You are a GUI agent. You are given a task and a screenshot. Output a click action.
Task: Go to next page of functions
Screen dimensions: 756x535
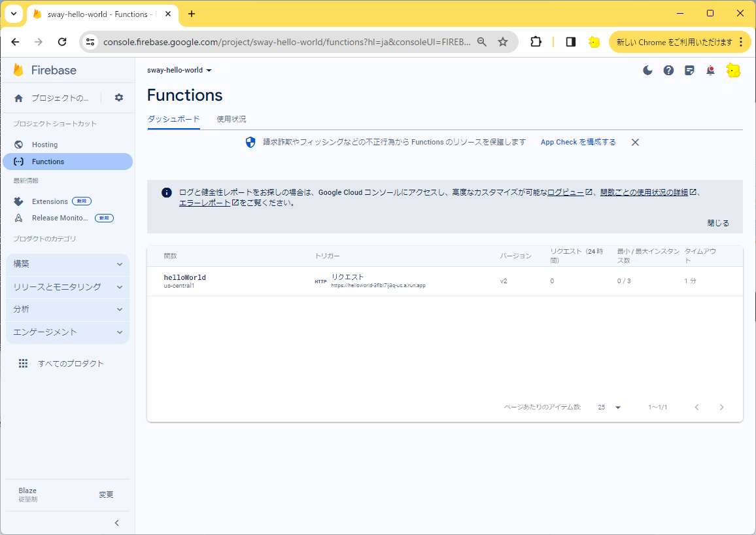coord(722,407)
